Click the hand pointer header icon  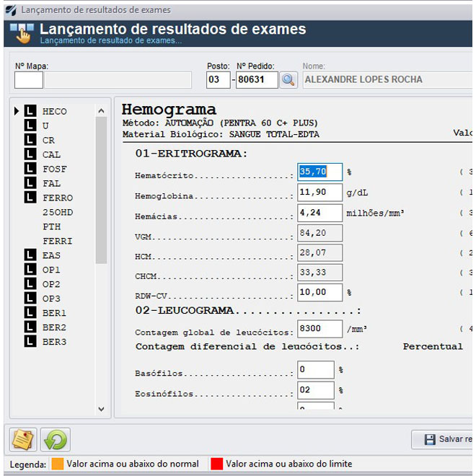22,33
